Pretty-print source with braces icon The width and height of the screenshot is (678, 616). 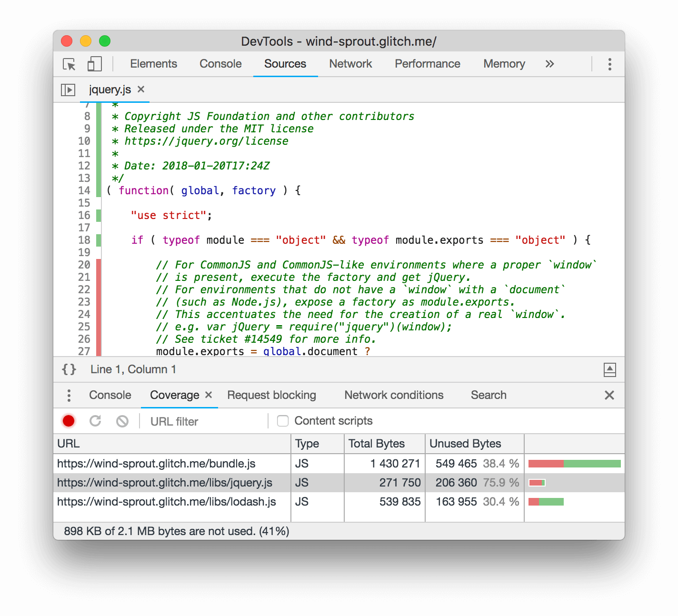pos(69,369)
